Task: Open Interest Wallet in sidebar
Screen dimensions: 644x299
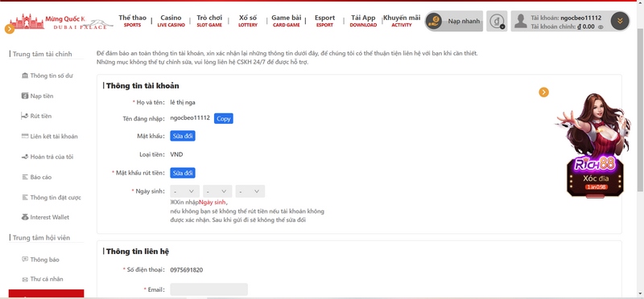Action: (46, 217)
